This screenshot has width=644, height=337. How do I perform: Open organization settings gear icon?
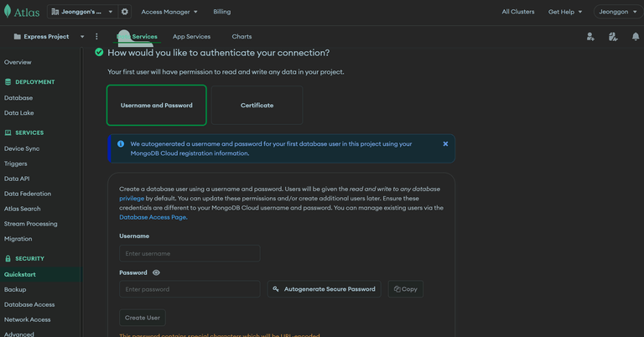[x=125, y=12]
